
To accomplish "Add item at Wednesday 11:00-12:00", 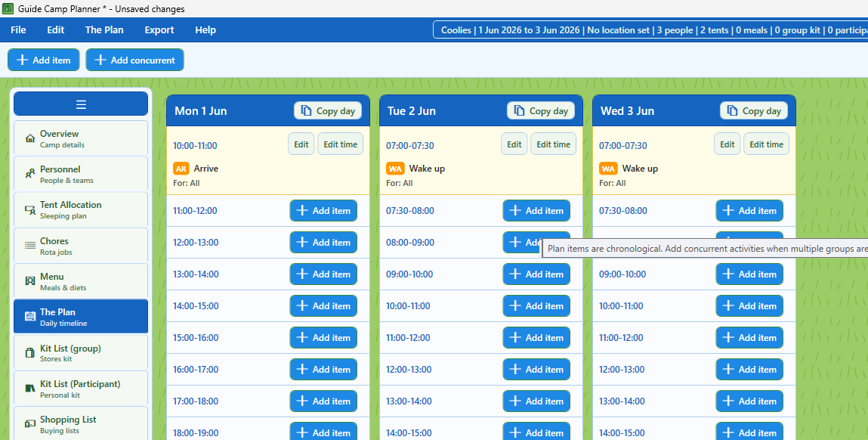I will (x=749, y=337).
